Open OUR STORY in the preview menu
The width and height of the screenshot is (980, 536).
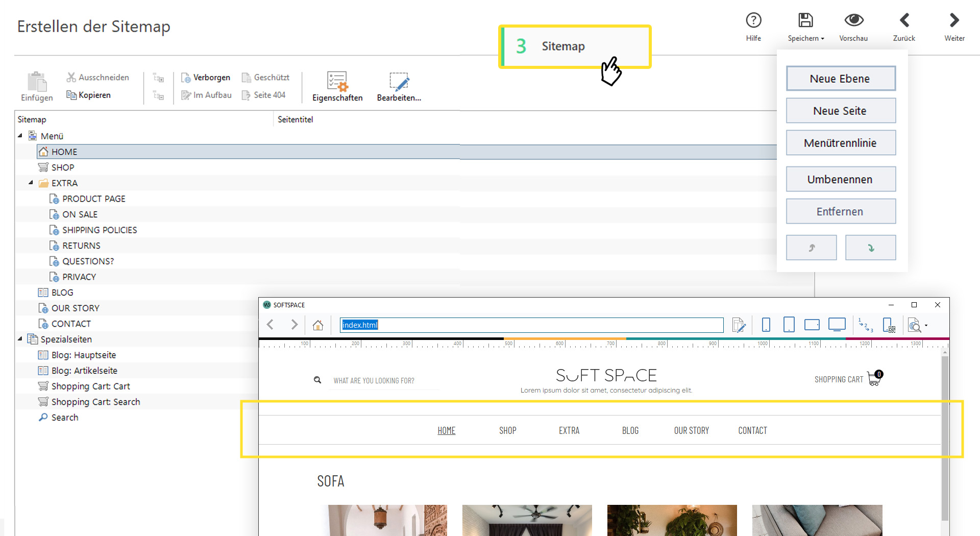click(x=692, y=430)
